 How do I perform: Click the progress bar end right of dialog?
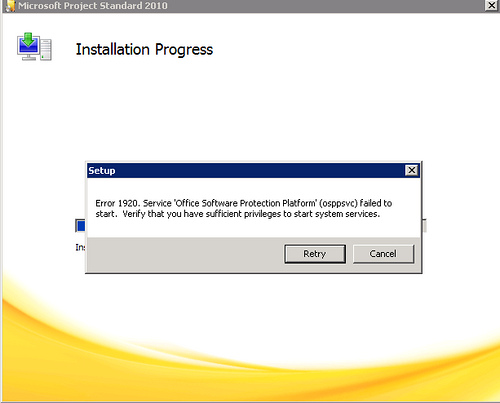click(x=424, y=226)
